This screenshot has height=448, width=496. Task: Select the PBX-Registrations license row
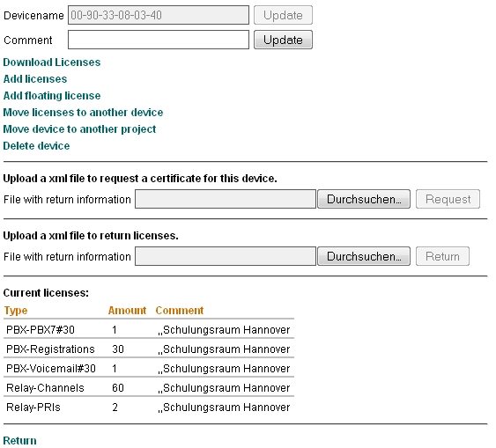tap(149, 349)
